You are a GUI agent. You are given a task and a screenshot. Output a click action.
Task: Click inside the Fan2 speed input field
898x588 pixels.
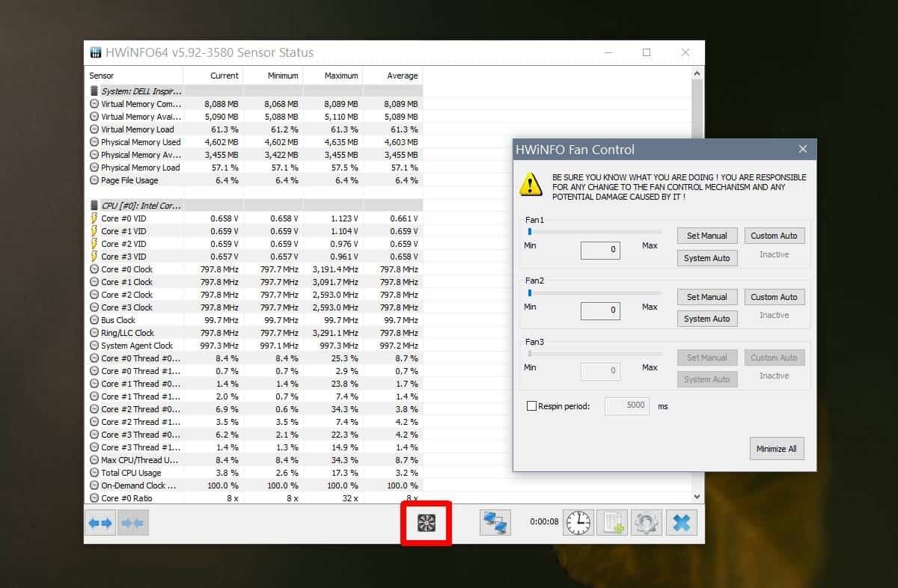pos(600,310)
